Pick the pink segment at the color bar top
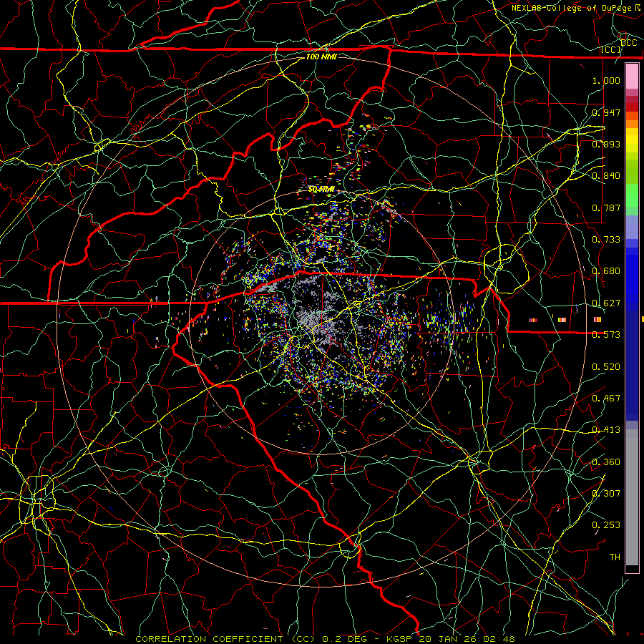 [x=632, y=77]
